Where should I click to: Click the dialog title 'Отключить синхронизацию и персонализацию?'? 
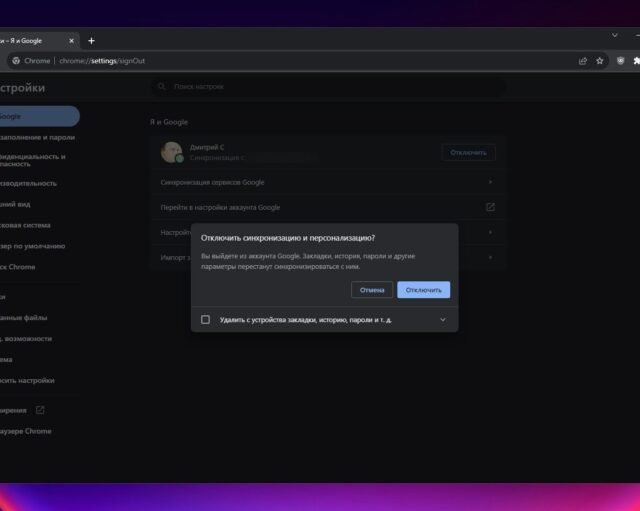[x=288, y=238]
